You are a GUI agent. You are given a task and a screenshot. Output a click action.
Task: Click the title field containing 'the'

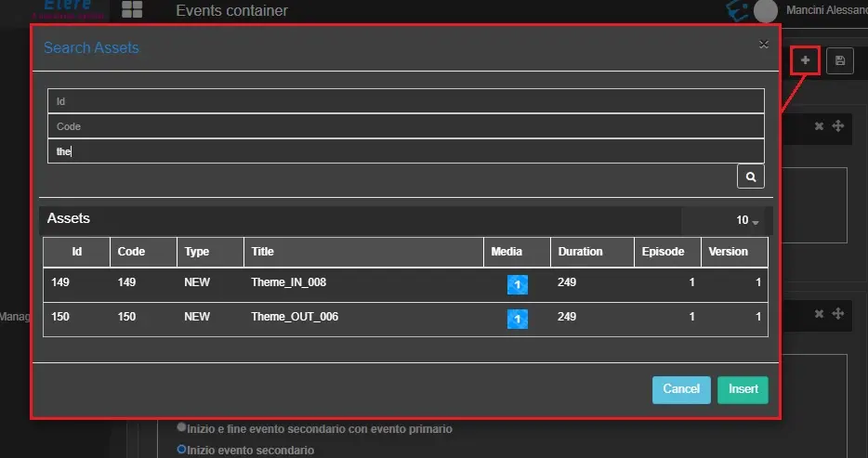(x=405, y=151)
